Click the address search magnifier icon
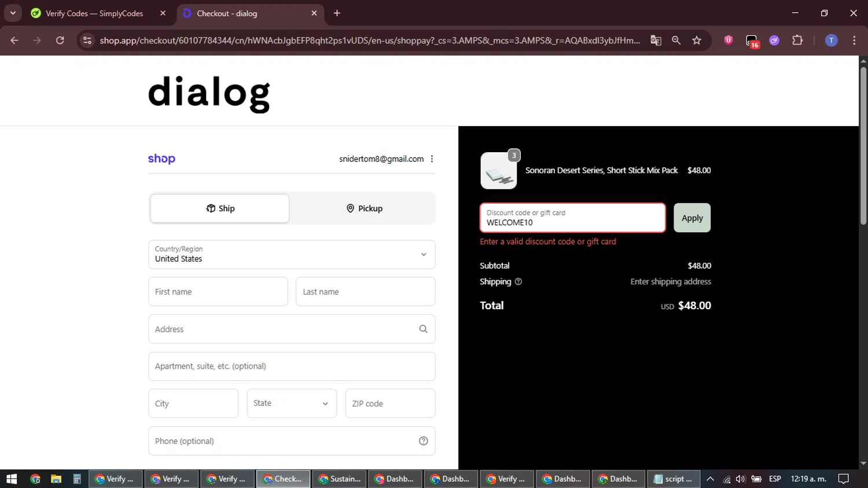This screenshot has width=868, height=488. tap(424, 329)
